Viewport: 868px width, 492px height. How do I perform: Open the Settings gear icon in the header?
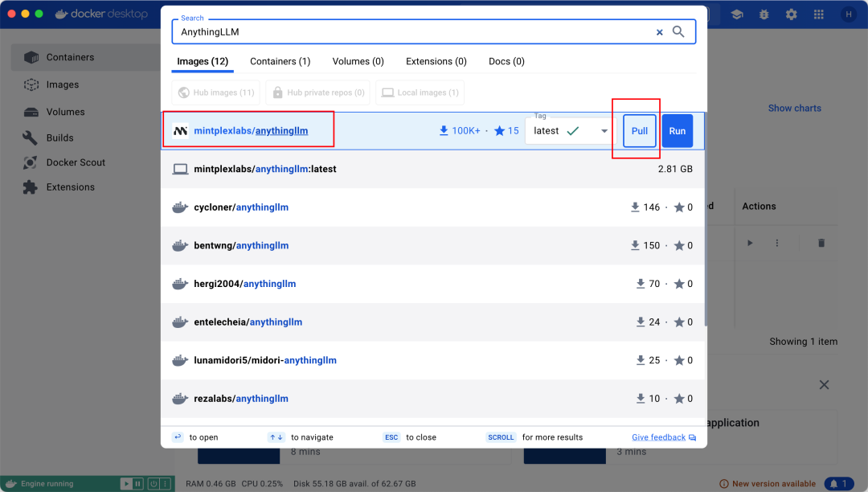[791, 14]
